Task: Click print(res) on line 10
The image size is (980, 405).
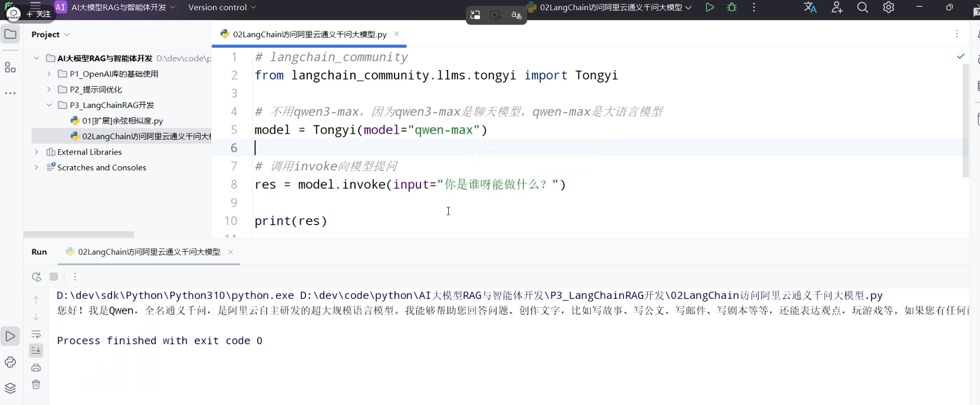Action: point(291,221)
